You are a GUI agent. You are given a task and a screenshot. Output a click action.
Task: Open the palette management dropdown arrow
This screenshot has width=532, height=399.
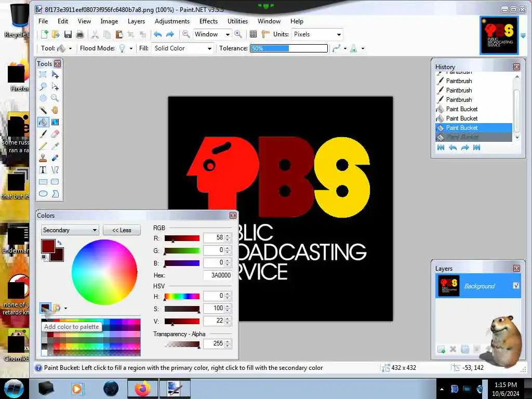[65, 308]
